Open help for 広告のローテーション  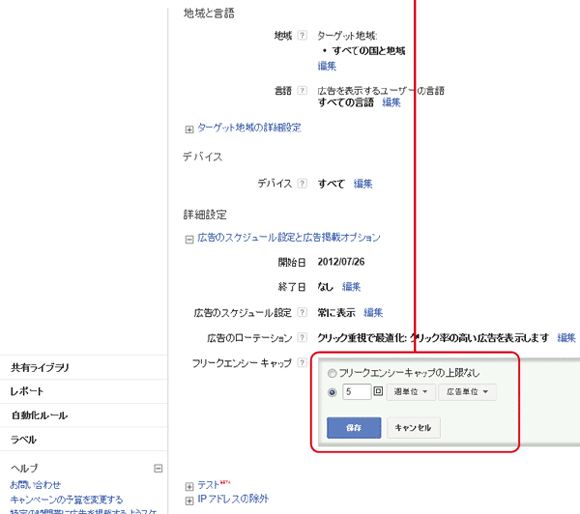pyautogui.click(x=302, y=337)
